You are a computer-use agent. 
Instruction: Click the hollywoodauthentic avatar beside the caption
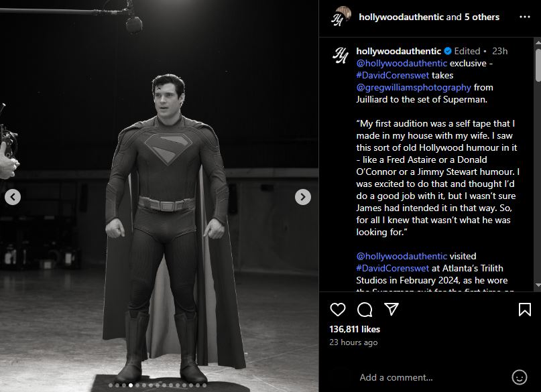(340, 56)
